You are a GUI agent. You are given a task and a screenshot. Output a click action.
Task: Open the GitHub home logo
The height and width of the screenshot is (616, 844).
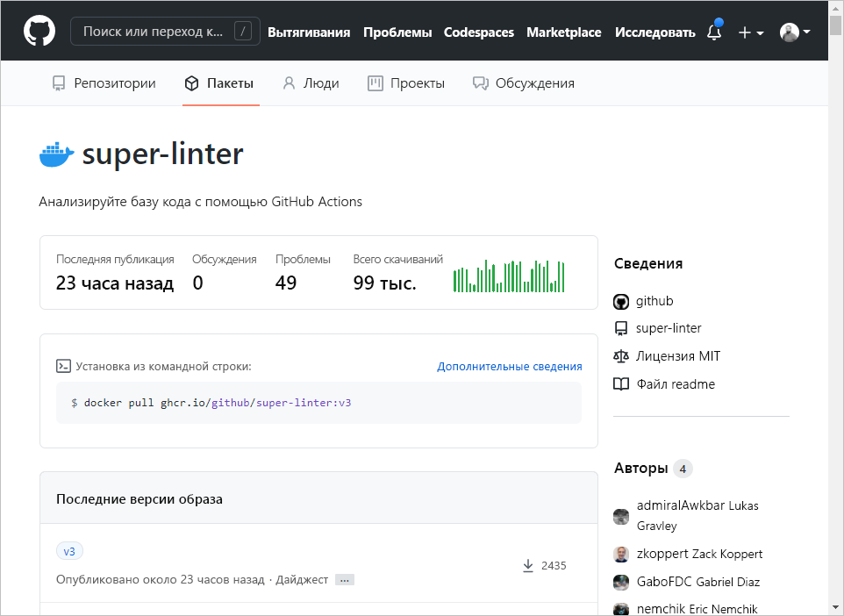[x=39, y=31]
